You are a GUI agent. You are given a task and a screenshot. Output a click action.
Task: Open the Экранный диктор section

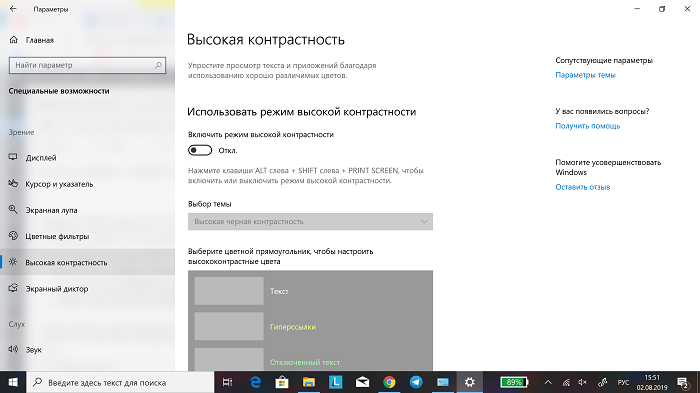88,288
